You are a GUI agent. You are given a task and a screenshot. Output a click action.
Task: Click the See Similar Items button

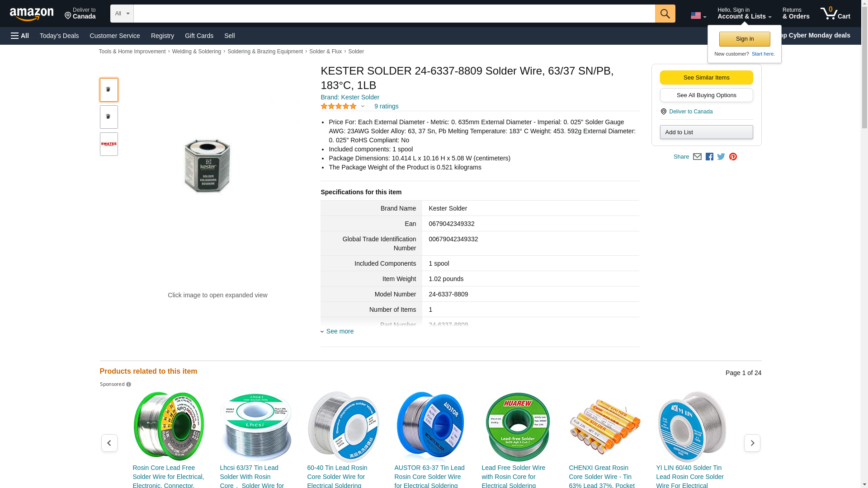click(x=706, y=77)
